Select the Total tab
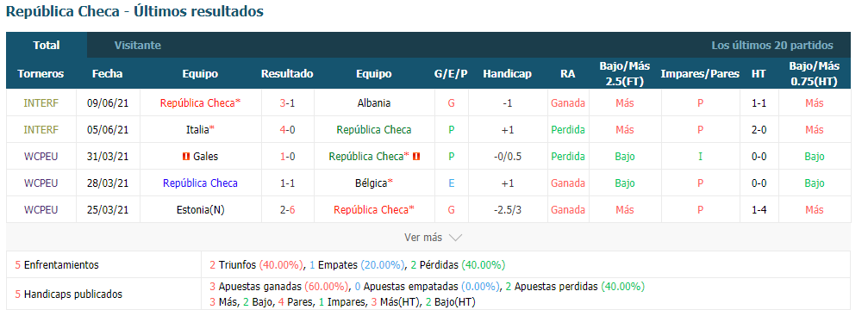 [47, 46]
